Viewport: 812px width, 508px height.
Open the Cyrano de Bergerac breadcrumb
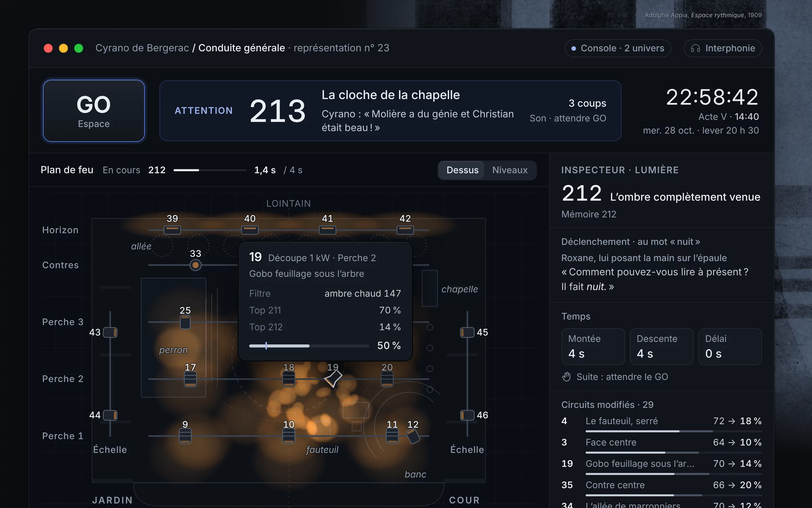[142, 48]
